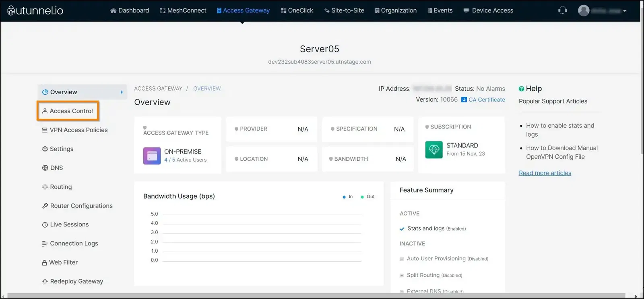This screenshot has width=644, height=299.
Task: Click Split Routing disabled icon
Action: click(x=402, y=276)
